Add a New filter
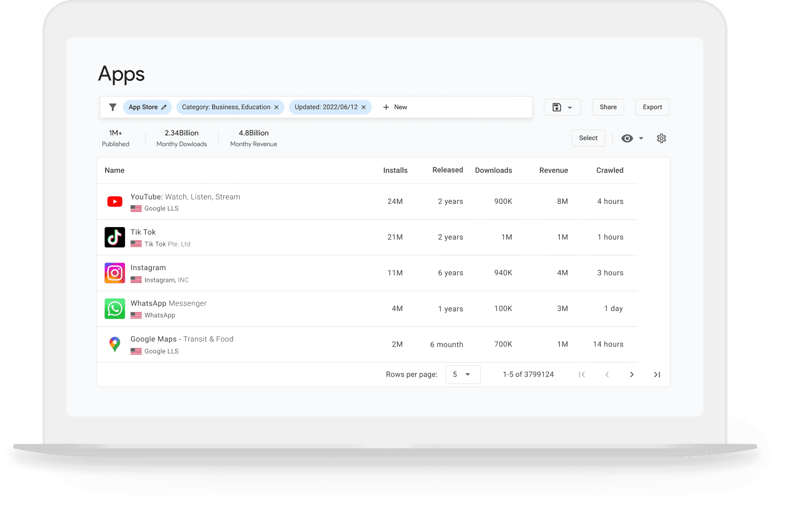Viewport: 812px width, 506px height. [x=395, y=107]
